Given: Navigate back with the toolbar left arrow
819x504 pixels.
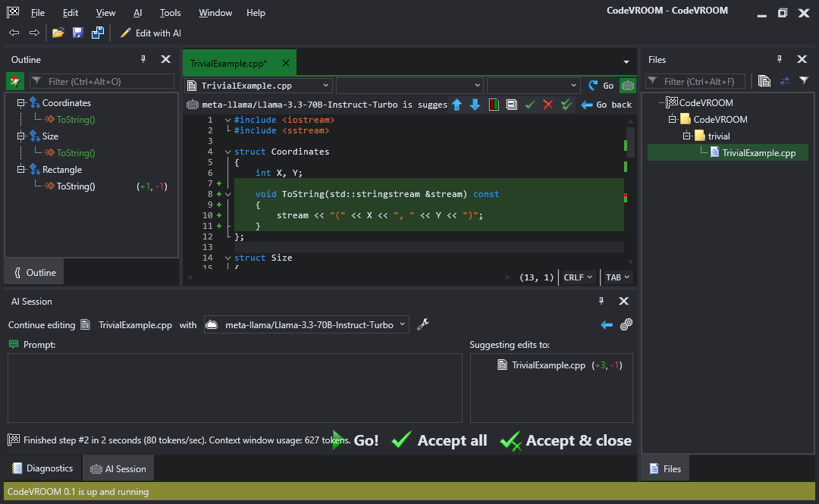Looking at the screenshot, I should tap(14, 33).
